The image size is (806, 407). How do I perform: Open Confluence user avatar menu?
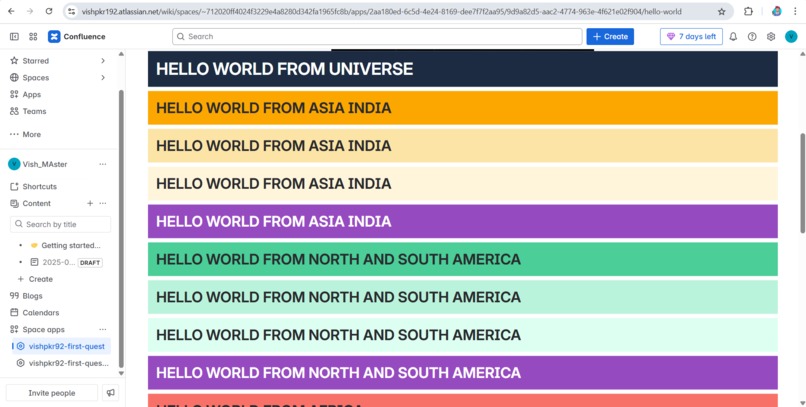click(x=791, y=36)
